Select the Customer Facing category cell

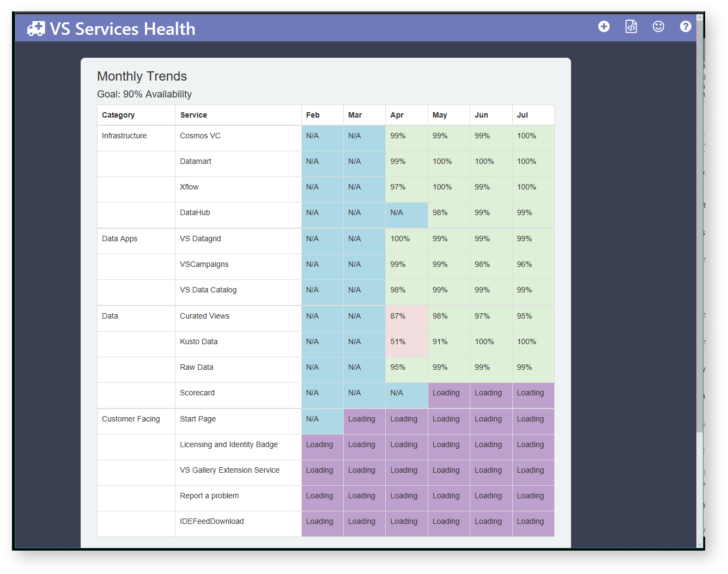tap(136, 422)
